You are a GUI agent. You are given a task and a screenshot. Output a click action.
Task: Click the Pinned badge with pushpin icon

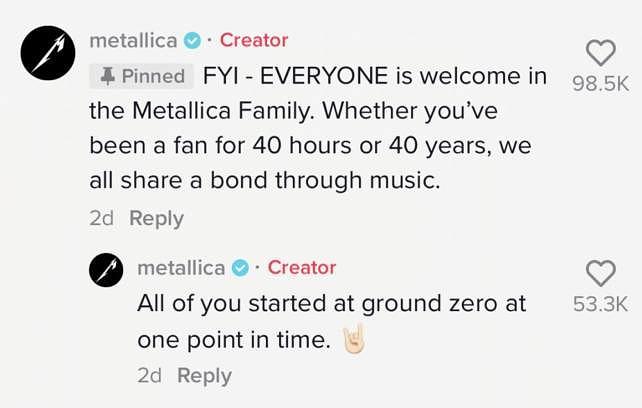pyautogui.click(x=141, y=76)
